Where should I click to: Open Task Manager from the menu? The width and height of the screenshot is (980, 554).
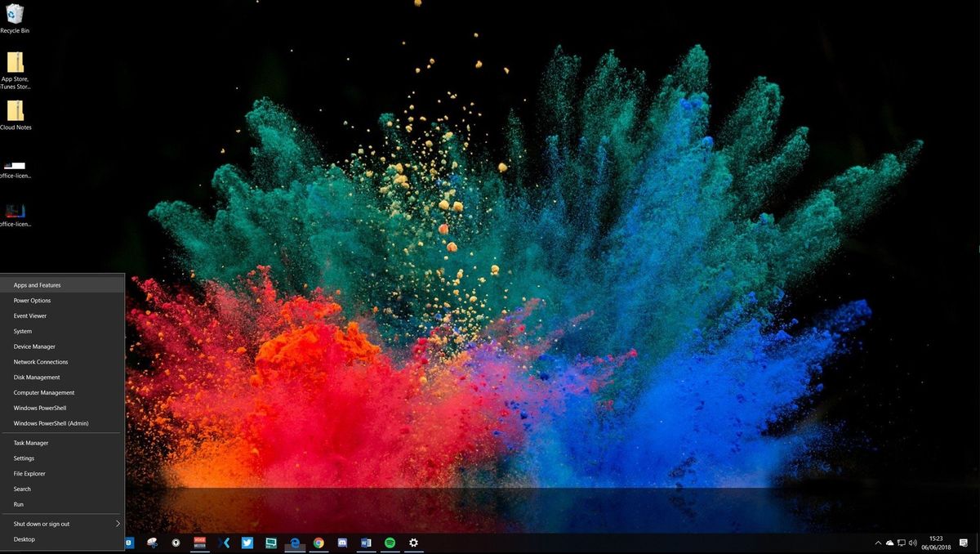(30, 442)
